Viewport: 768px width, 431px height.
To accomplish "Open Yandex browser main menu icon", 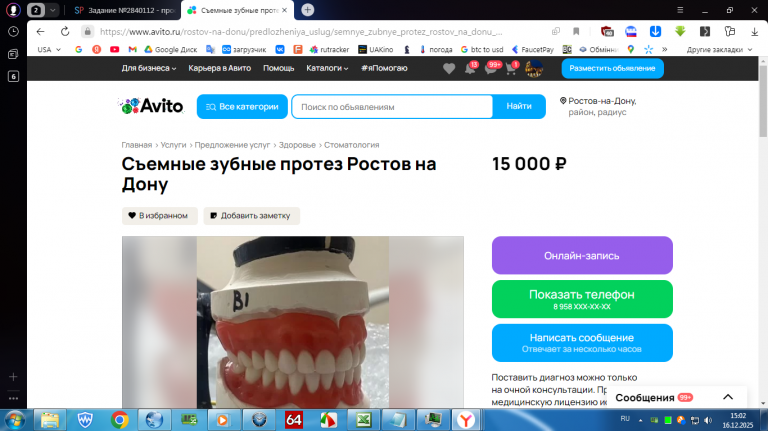I will (680, 10).
